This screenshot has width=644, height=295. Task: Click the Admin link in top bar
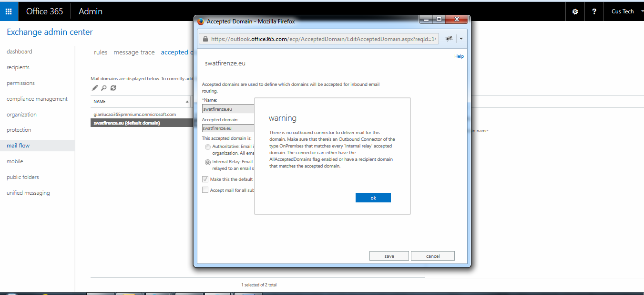pyautogui.click(x=91, y=11)
